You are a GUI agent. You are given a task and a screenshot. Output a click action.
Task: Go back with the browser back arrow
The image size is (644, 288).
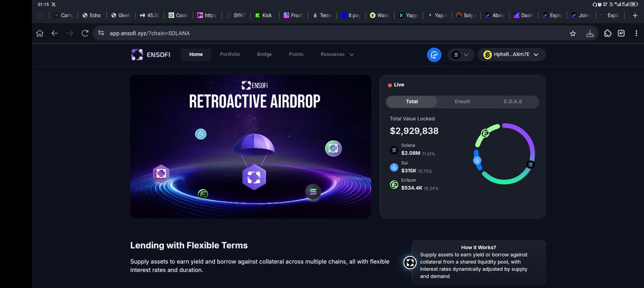tap(55, 33)
